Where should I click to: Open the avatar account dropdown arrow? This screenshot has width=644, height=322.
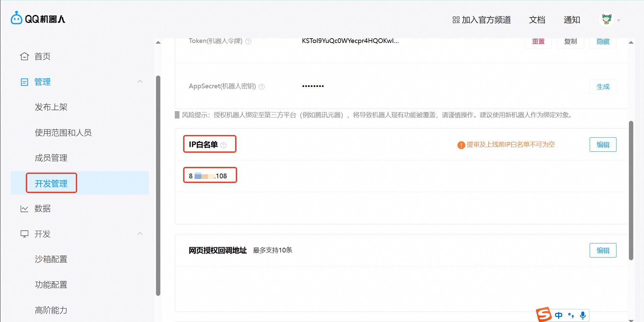pos(619,20)
